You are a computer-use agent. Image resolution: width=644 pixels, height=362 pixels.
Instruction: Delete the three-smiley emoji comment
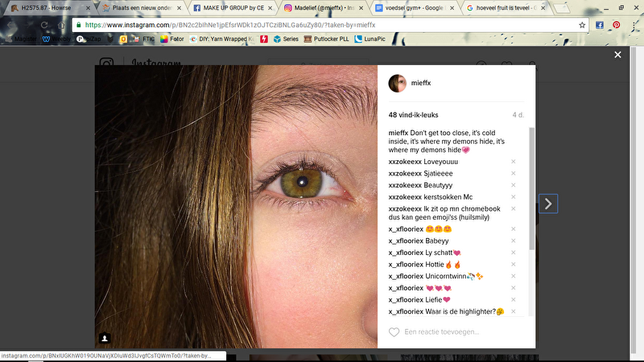coord(513,229)
